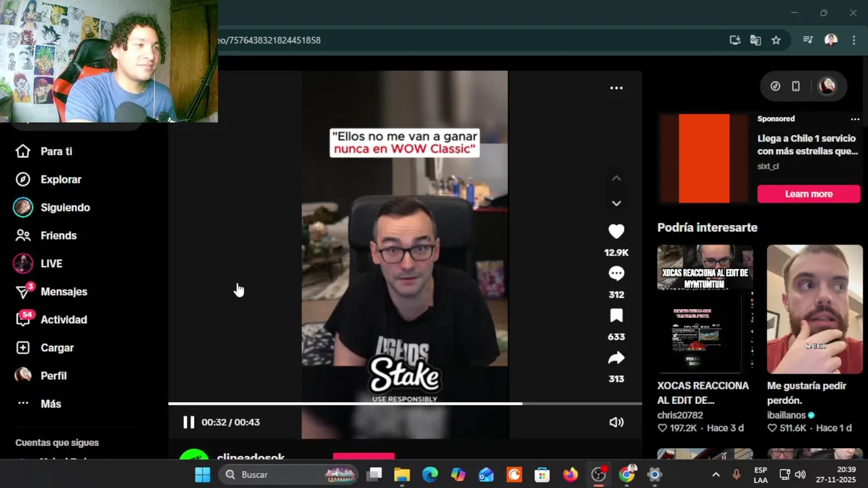Like the video with heart icon
Image resolution: width=868 pixels, height=488 pixels.
point(616,232)
